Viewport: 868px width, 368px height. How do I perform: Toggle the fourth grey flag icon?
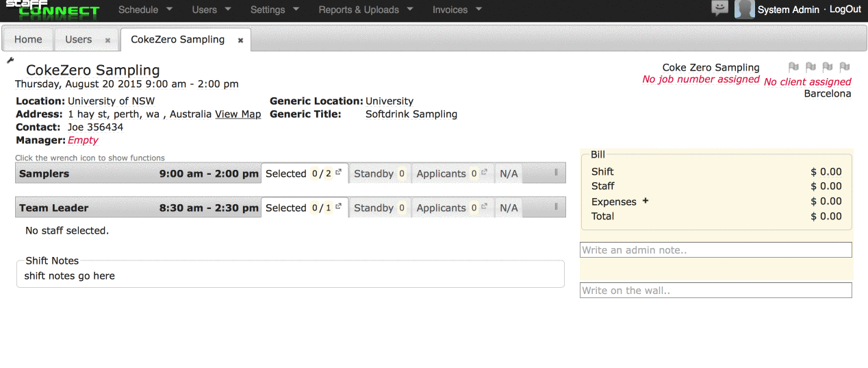845,67
